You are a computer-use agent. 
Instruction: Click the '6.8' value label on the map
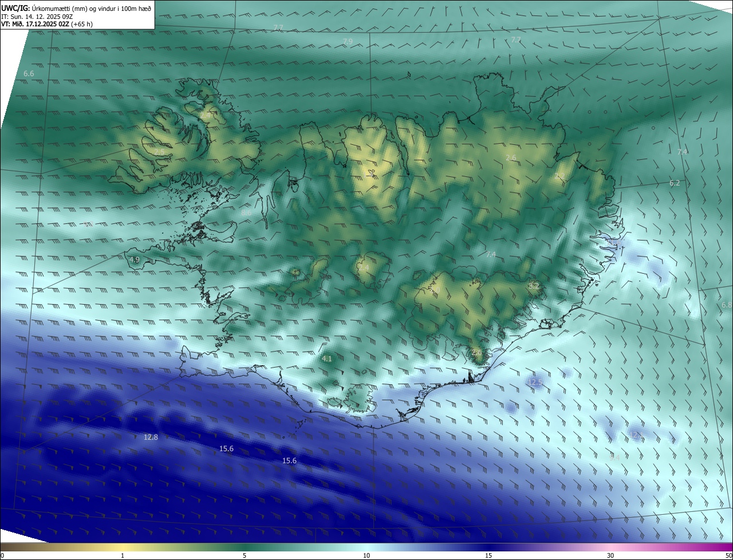click(727, 305)
